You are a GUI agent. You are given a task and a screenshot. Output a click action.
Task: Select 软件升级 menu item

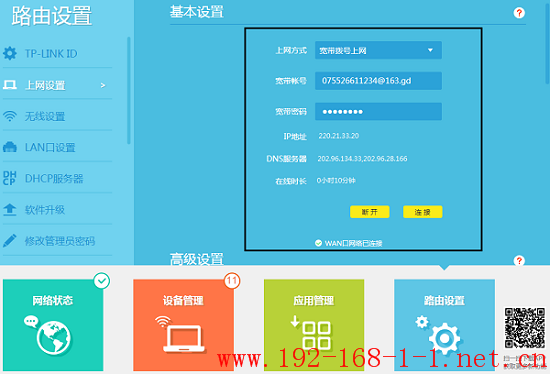click(x=57, y=209)
